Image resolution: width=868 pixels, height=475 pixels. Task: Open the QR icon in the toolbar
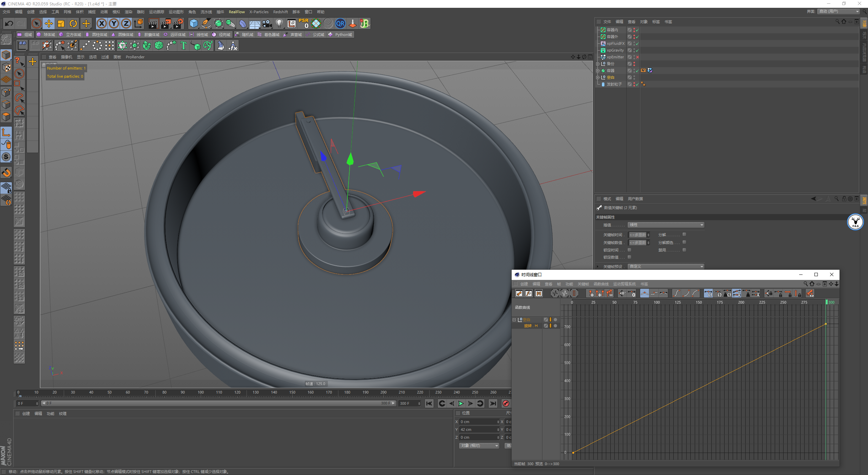(340, 23)
